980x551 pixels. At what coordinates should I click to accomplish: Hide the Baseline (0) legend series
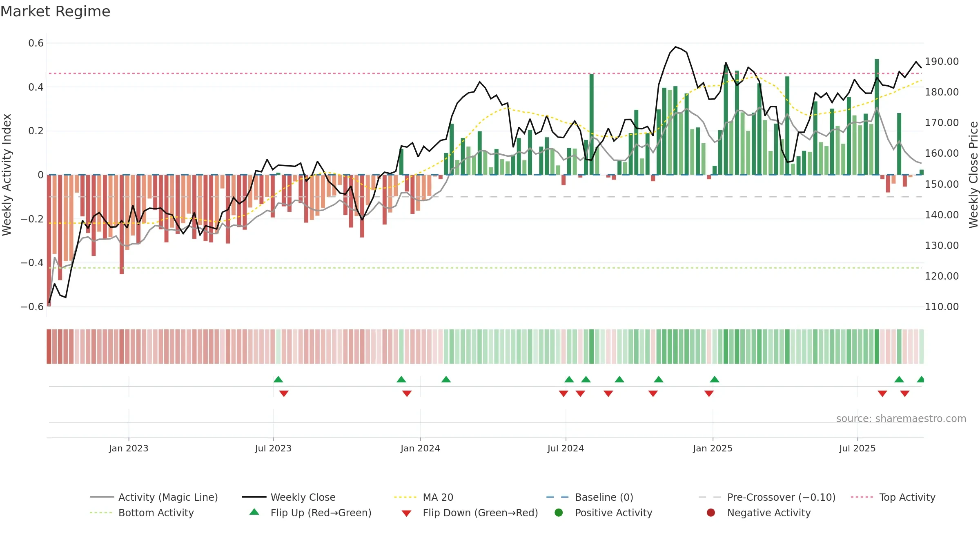coord(590,497)
